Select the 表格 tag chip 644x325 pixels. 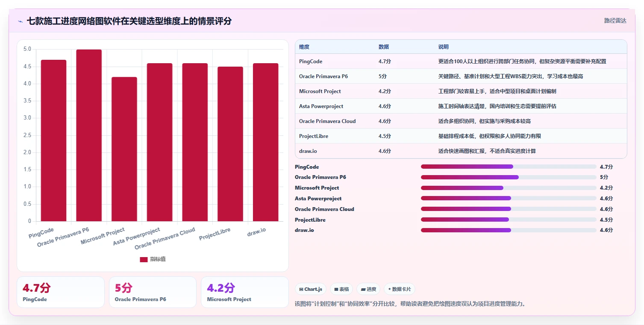pos(341,289)
